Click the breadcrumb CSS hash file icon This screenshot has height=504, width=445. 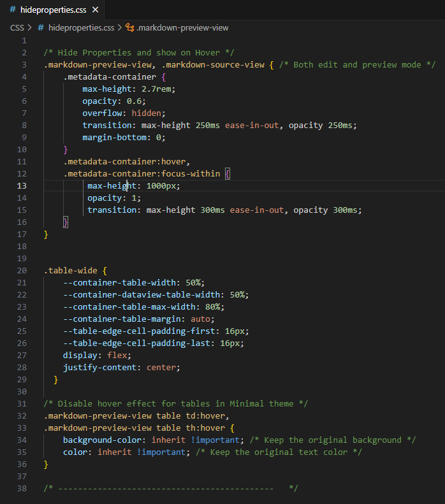click(x=41, y=28)
